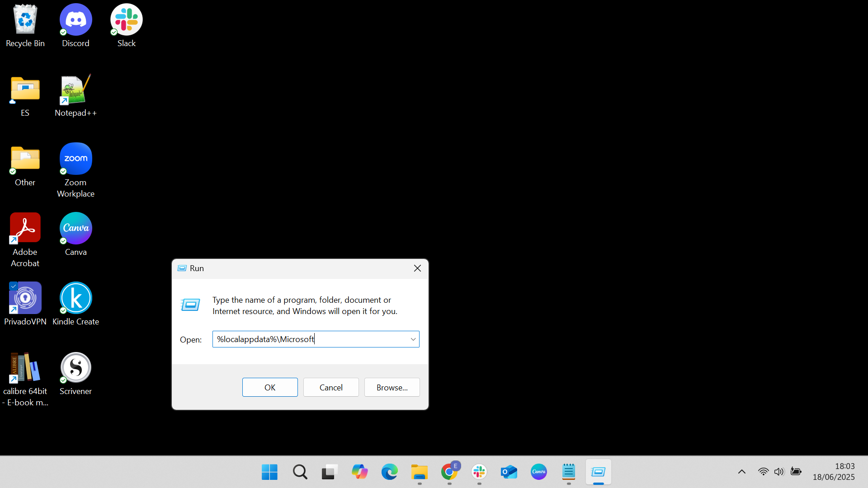This screenshot has width=868, height=488.
Task: Open the Windows Start menu
Action: click(x=269, y=472)
